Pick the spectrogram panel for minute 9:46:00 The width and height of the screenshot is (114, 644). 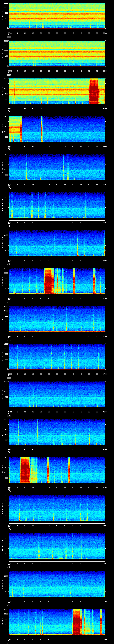tap(57, 356)
